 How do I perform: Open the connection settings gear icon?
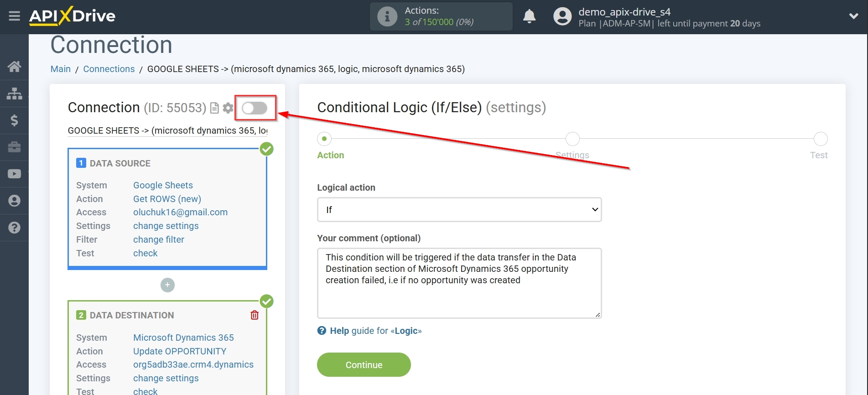coord(228,108)
